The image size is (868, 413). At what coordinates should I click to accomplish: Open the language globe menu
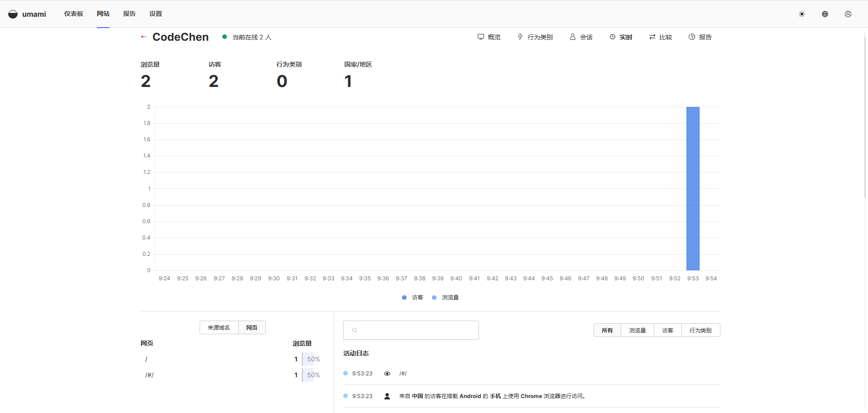(825, 14)
